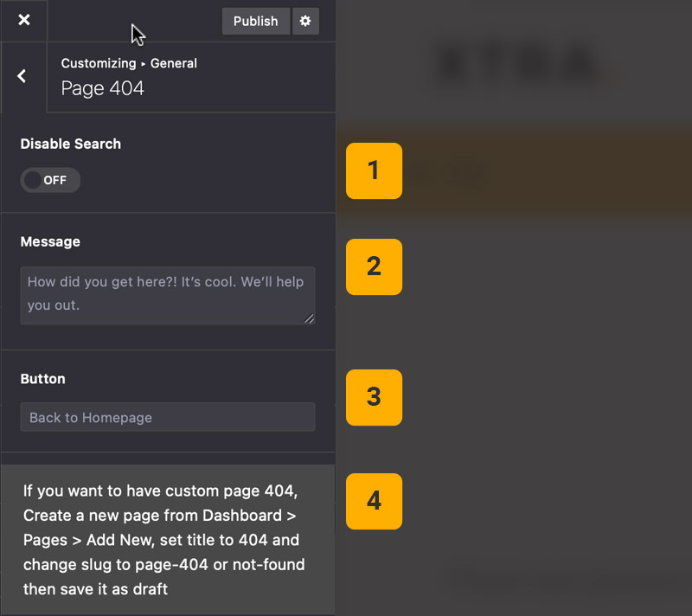Click the yellow badge numbered 2
Screen dimensions: 692x616
click(374, 266)
